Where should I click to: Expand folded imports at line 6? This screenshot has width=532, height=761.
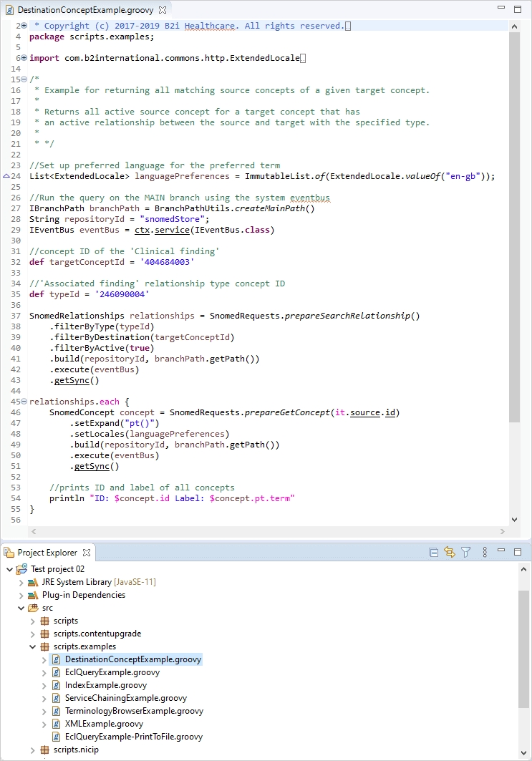[24, 58]
